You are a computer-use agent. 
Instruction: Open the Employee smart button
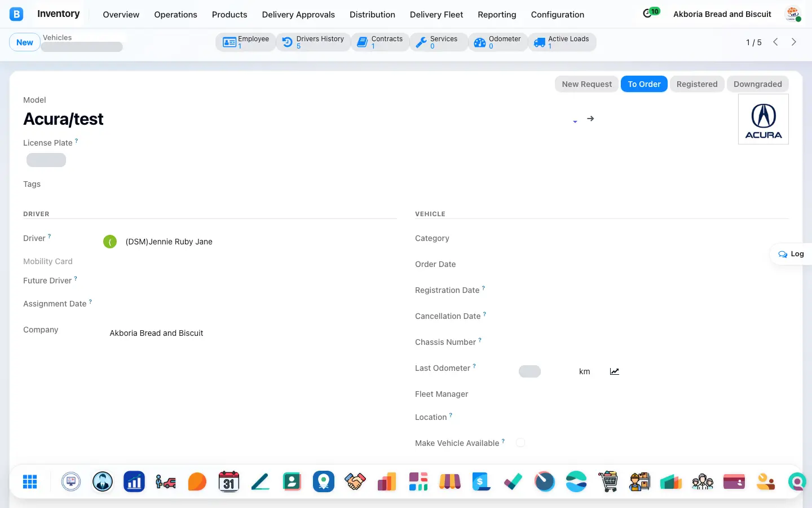point(246,42)
